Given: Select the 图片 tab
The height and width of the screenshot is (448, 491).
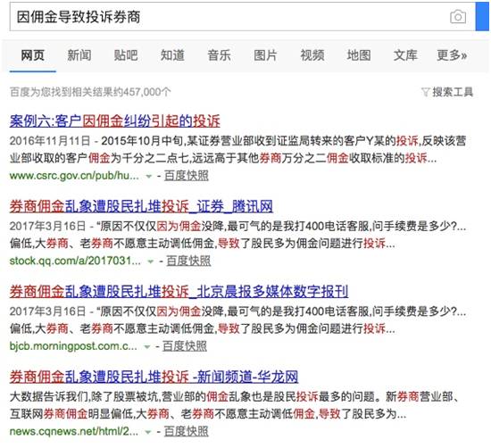Looking at the screenshot, I should click(x=265, y=55).
